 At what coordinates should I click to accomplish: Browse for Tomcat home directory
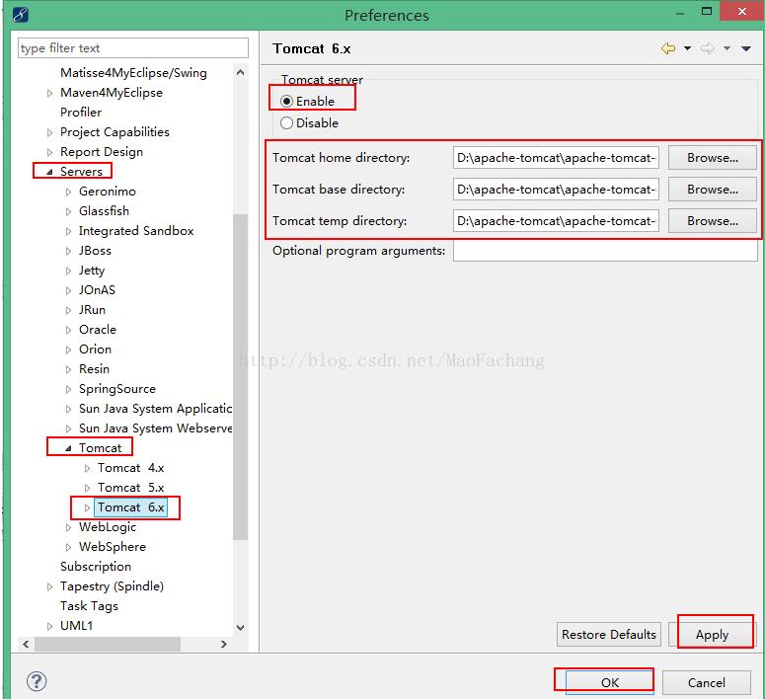point(712,158)
